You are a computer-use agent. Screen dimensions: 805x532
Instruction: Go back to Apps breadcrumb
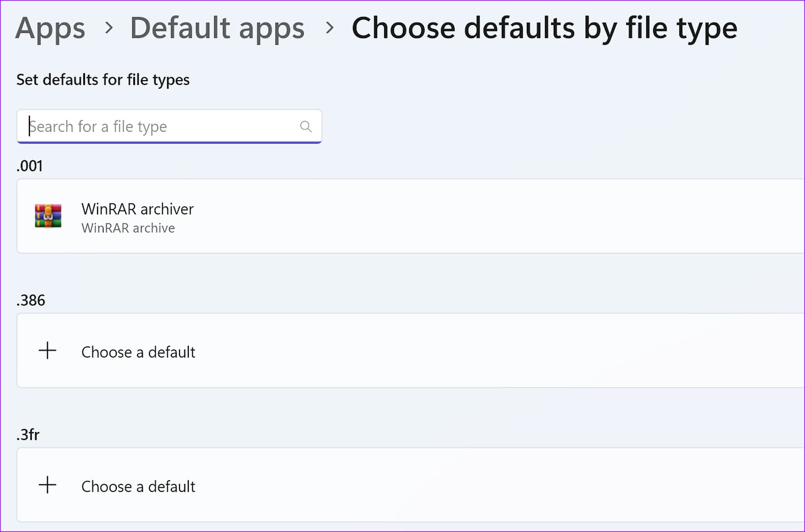(x=50, y=28)
